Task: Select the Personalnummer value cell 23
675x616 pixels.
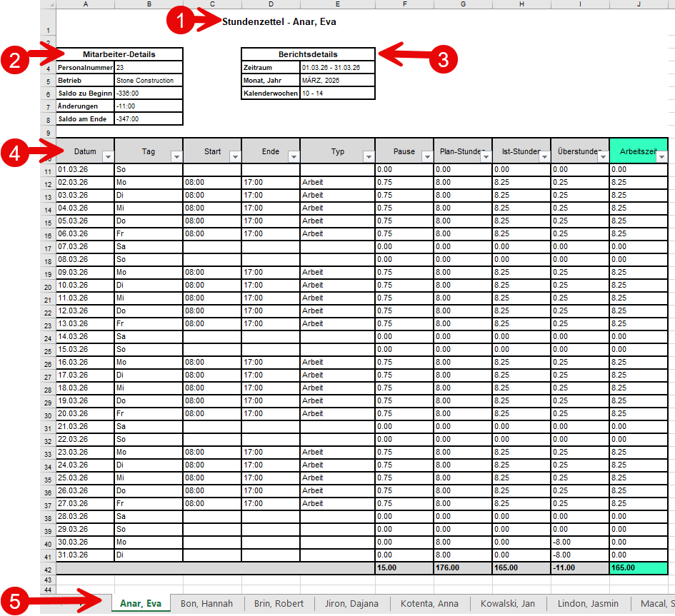Action: point(148,67)
